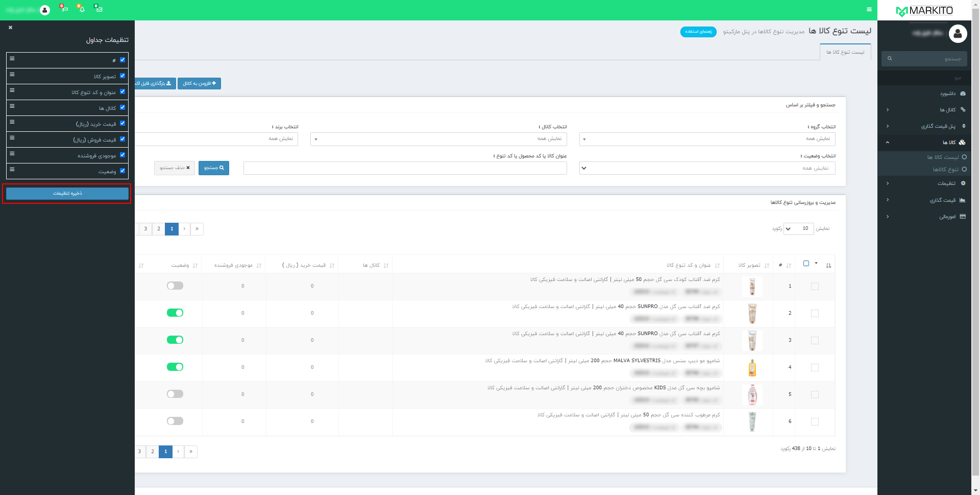This screenshot has height=495, width=980.
Task: Click راهنمای استفاده help button
Action: 698,32
